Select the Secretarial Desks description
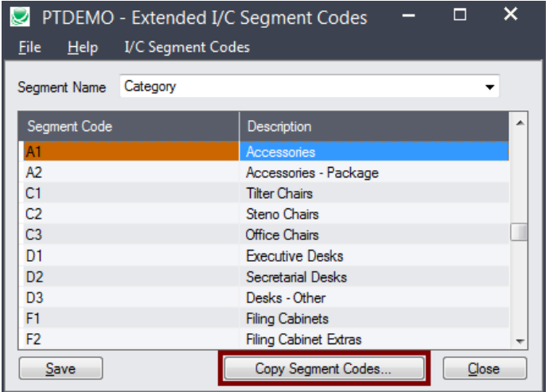The image size is (546, 392). pos(374,277)
